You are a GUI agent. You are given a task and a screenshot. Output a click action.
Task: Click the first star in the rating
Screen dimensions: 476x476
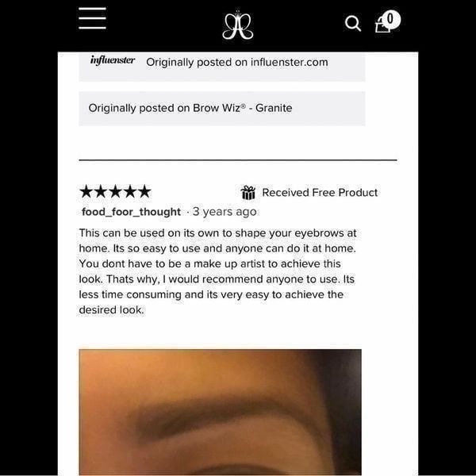click(86, 191)
